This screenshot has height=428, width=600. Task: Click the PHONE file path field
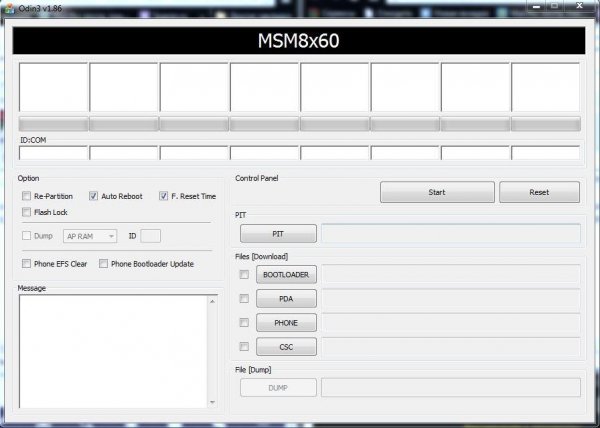[451, 322]
